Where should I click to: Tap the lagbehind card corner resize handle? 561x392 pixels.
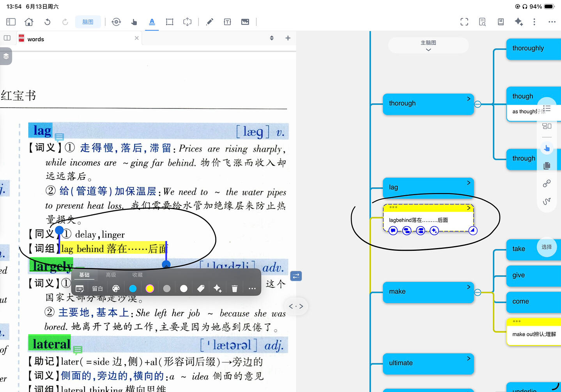[x=473, y=231]
